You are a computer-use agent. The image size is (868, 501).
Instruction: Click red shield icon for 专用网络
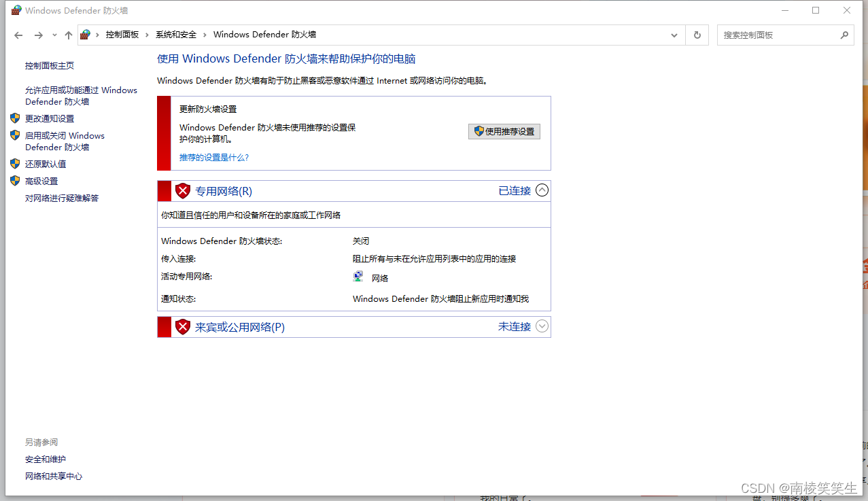coord(183,191)
